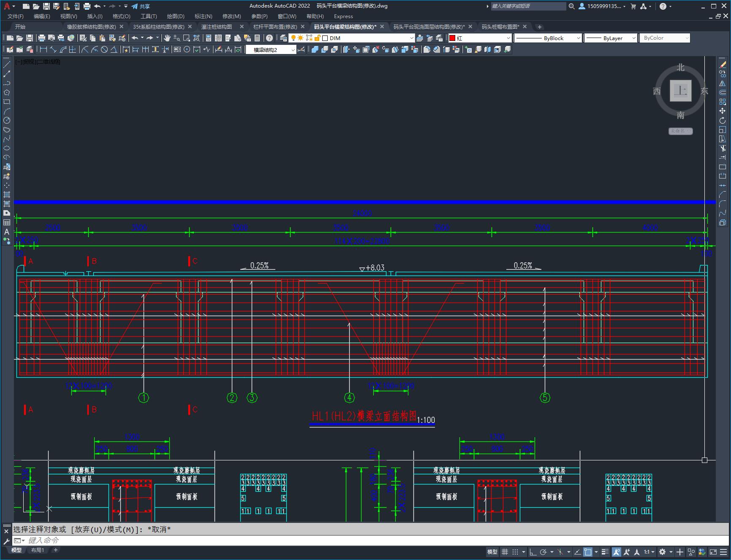Select the Circle drawing tool
Viewport: 731px width, 560px height.
click(7, 120)
